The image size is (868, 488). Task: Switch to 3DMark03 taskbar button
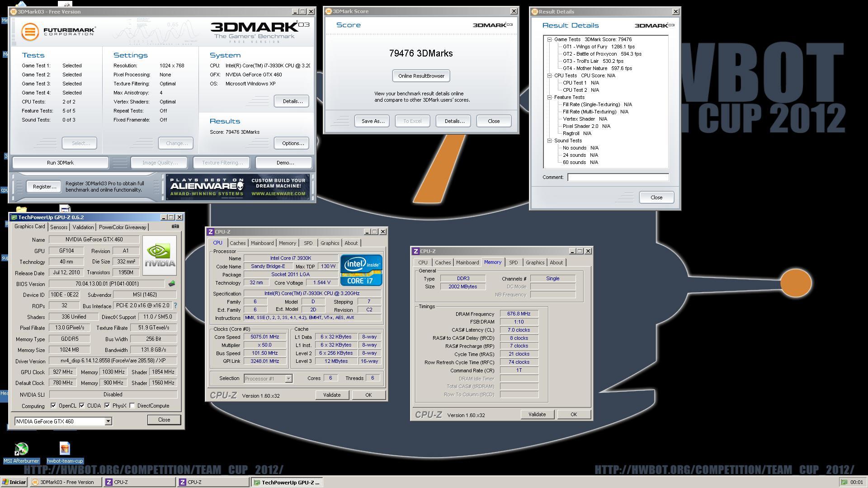pyautogui.click(x=66, y=482)
